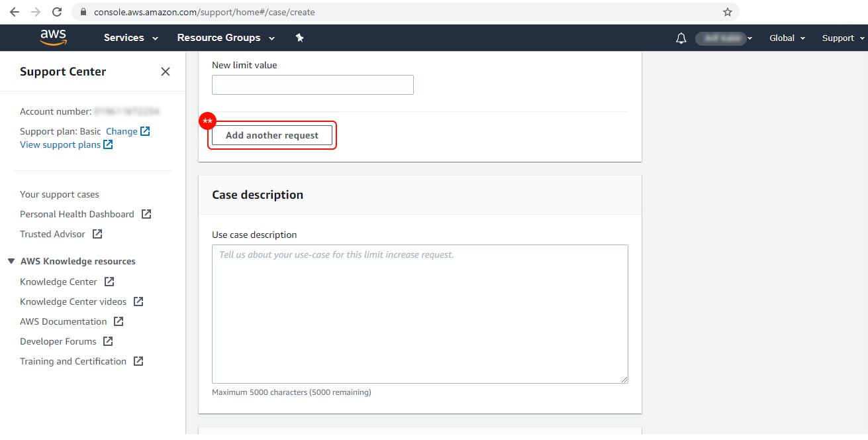Screen dimensions: 868x440
Task: Close the Support Center sidebar panel
Action: click(x=166, y=72)
